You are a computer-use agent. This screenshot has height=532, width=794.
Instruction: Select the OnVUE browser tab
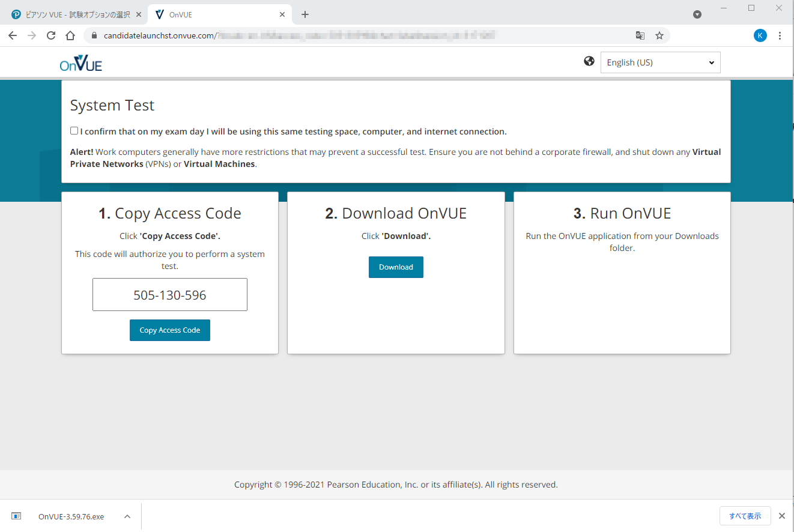coord(216,14)
